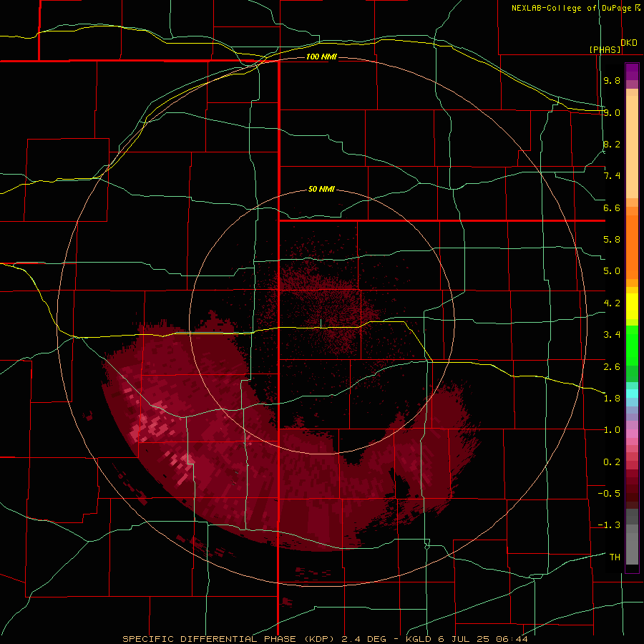Select the -1.3 legend value
The width and height of the screenshot is (644, 644).
609,525
